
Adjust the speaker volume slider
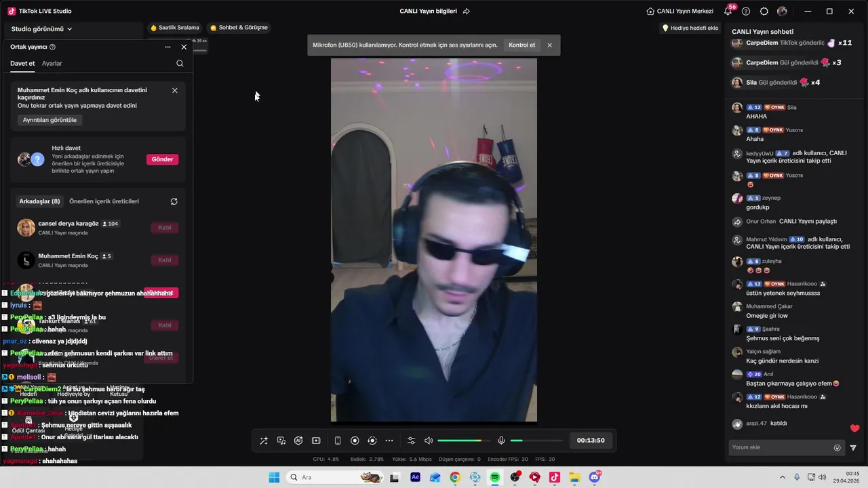[x=463, y=441]
